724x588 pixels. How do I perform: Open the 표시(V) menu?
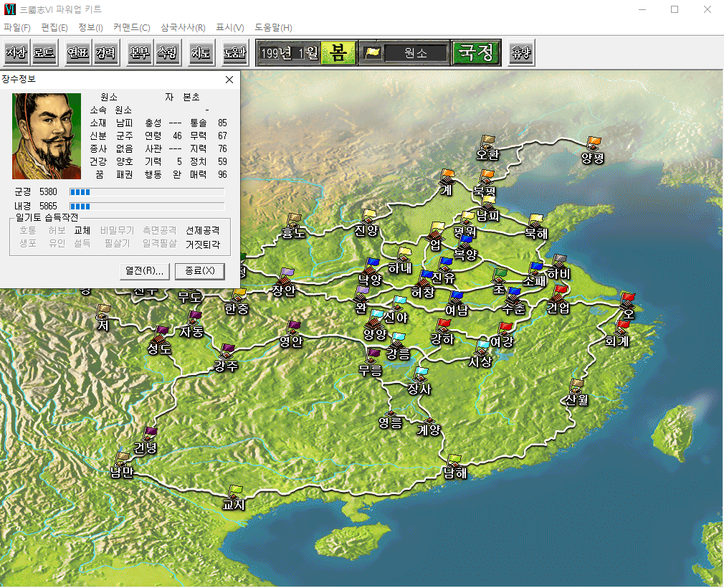coord(230,28)
